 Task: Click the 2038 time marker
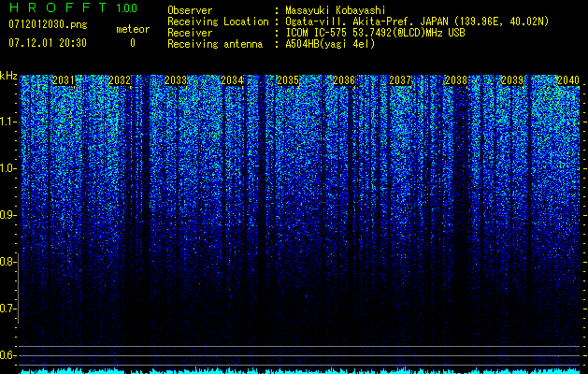pyautogui.click(x=456, y=80)
